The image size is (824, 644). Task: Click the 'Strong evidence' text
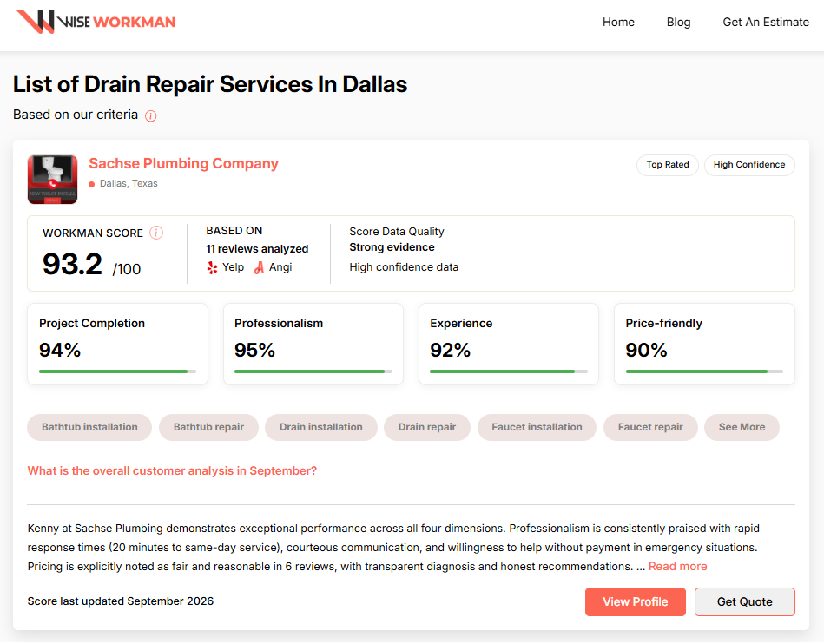(392, 248)
